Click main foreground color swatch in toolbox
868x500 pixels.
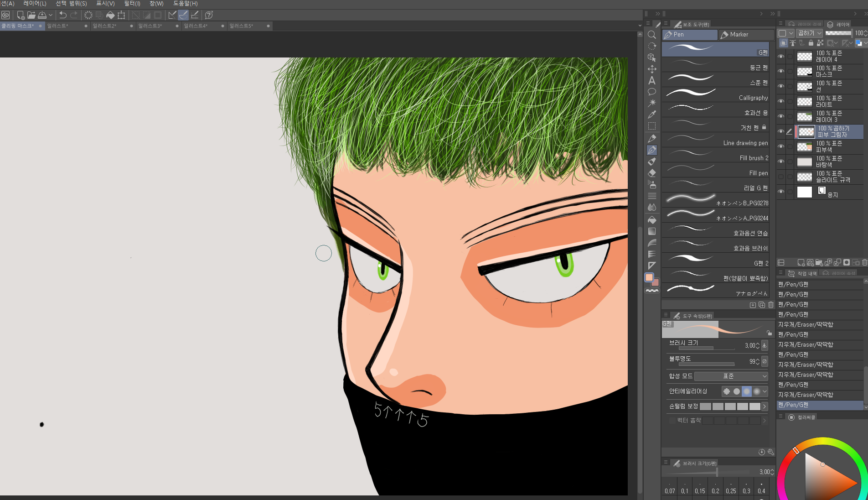coord(649,277)
